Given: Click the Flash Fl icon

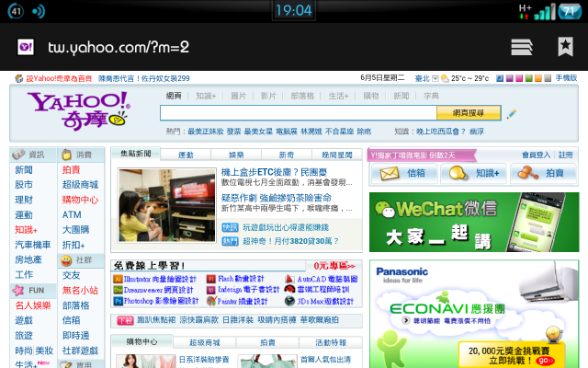Looking at the screenshot, I should coord(211,279).
